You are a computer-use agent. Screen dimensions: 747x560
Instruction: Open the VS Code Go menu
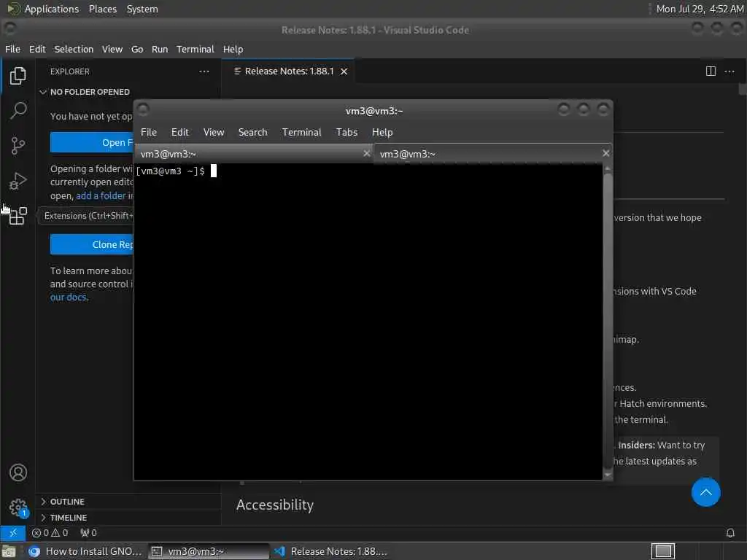[137, 49]
